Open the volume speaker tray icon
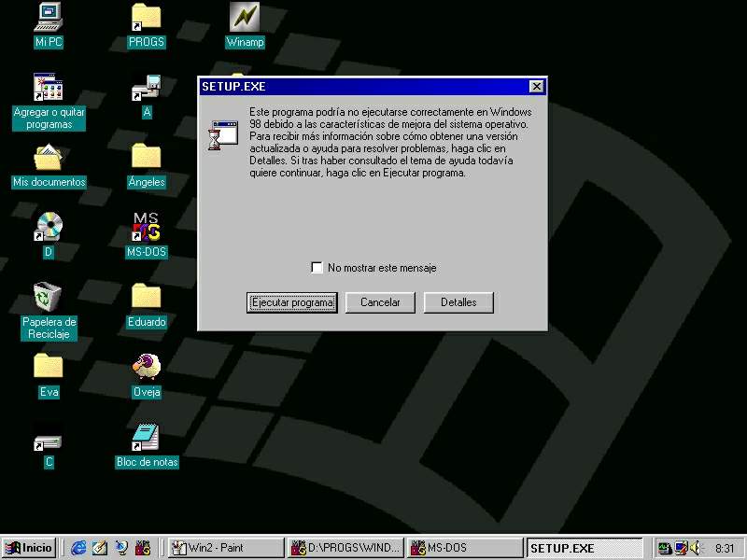This screenshot has width=747, height=560. pyautogui.click(x=696, y=548)
